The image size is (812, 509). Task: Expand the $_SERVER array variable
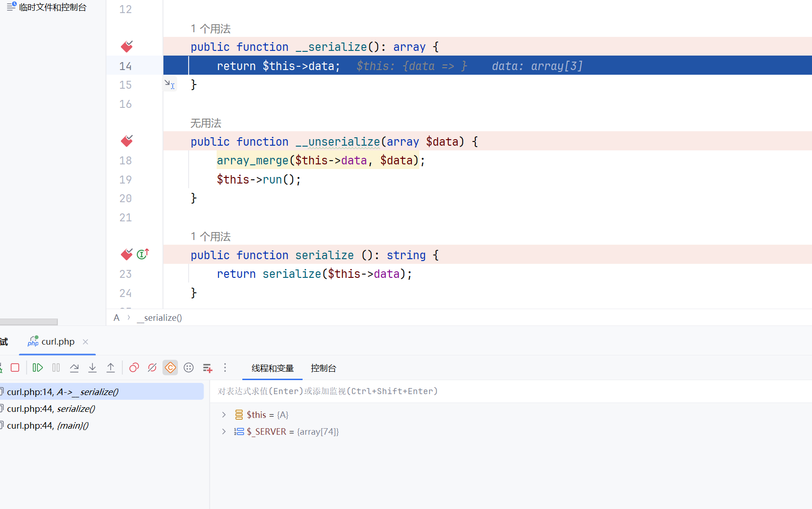(x=224, y=431)
